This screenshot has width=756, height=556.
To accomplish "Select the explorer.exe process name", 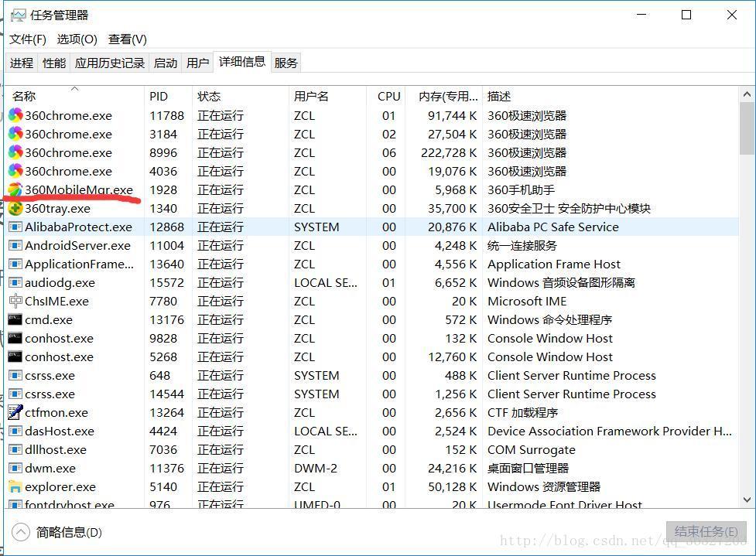I will click(60, 487).
